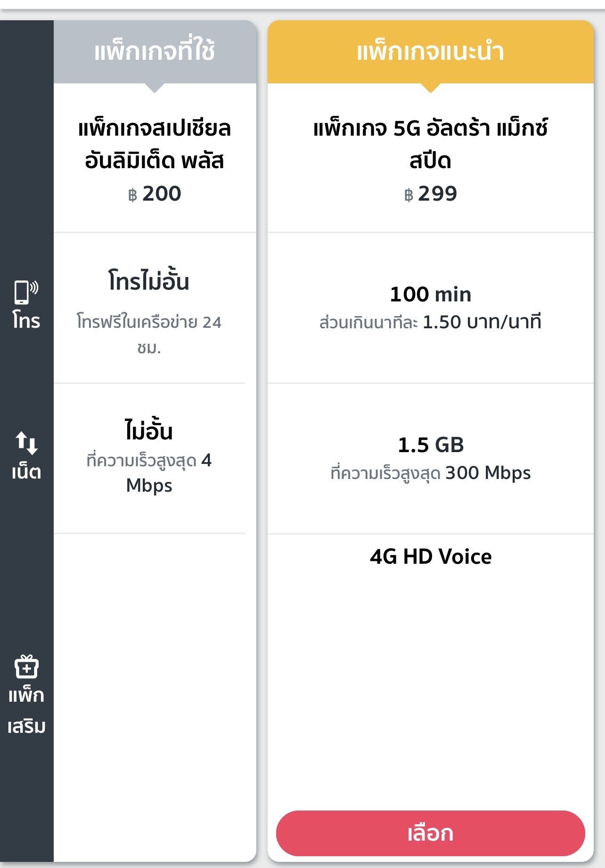Open the แพ็กเกจแนะนำ header tab
This screenshot has height=868, width=605.
click(x=430, y=52)
